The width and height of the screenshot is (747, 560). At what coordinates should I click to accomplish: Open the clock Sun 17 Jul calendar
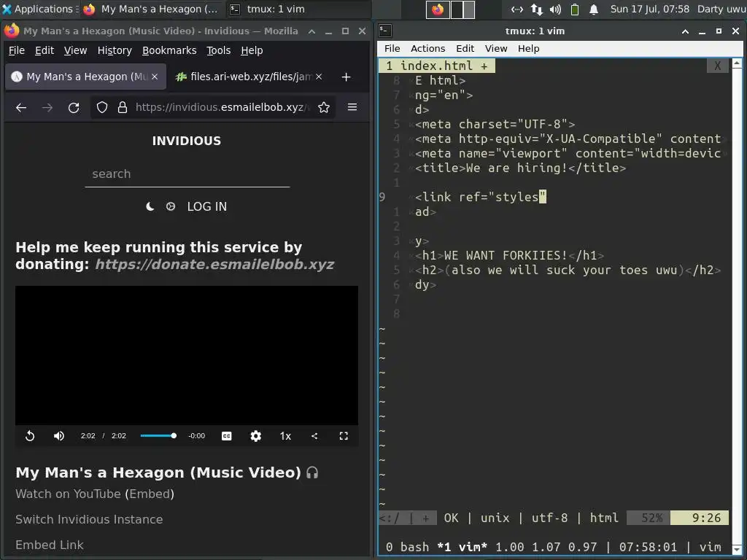[650, 9]
